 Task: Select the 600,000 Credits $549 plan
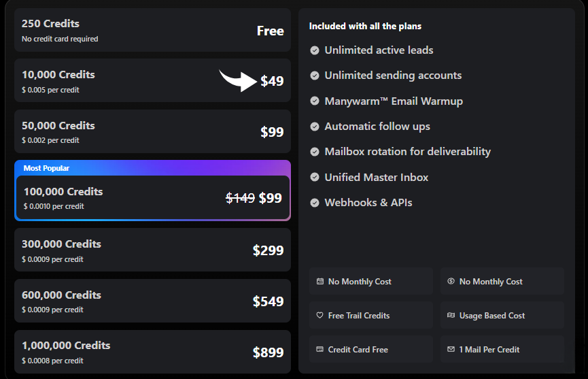coord(152,301)
